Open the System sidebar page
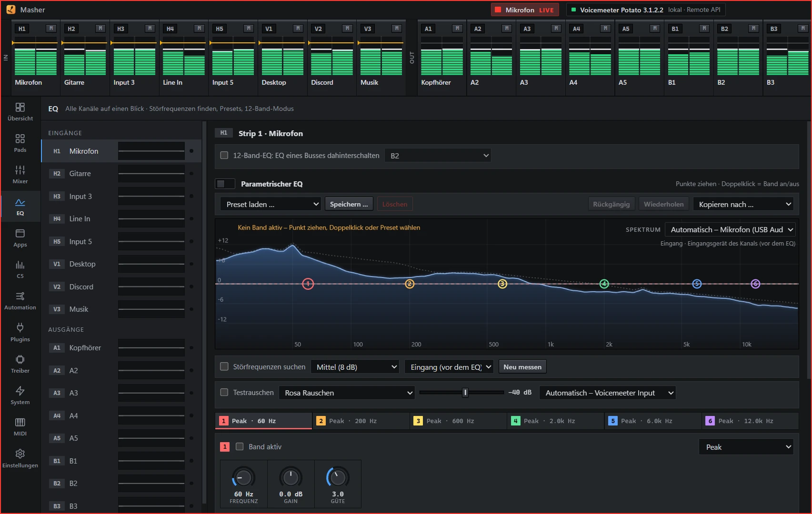The width and height of the screenshot is (812, 514). pos(20,395)
